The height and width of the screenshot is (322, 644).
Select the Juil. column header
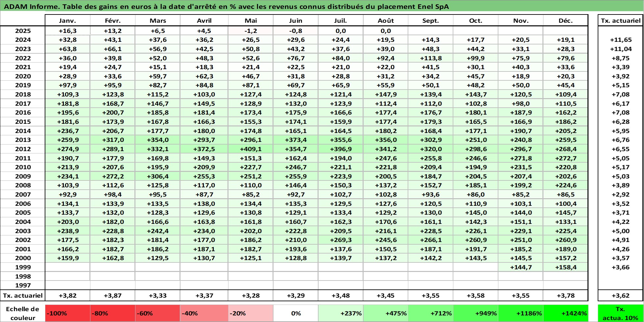(341, 20)
